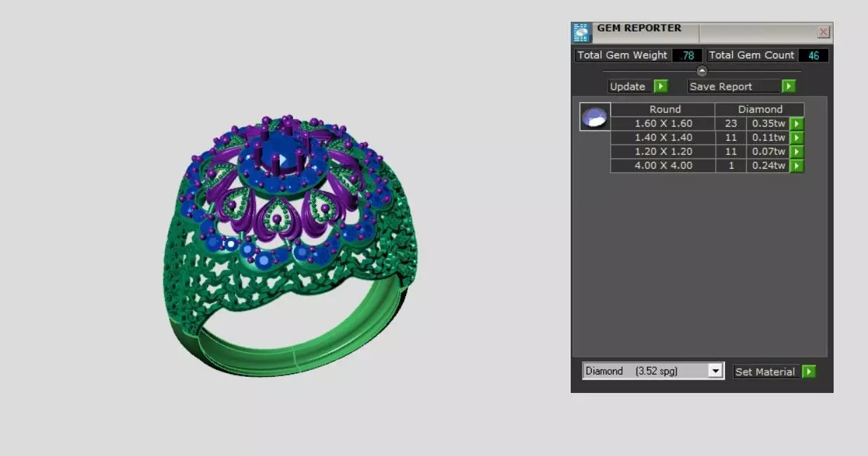Click the slider handle below the totals
Image resolution: width=868 pixels, height=456 pixels.
point(702,71)
